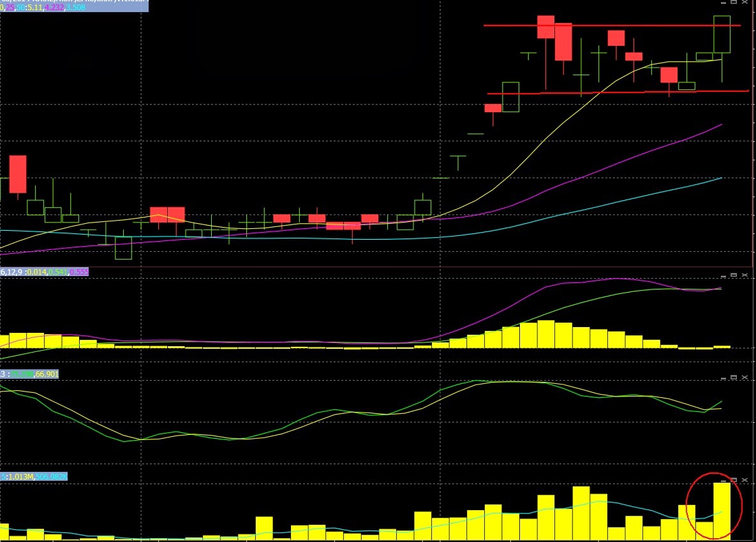This screenshot has width=756, height=542.
Task: Close the MACD indicator panel
Action: pyautogui.click(x=745, y=275)
